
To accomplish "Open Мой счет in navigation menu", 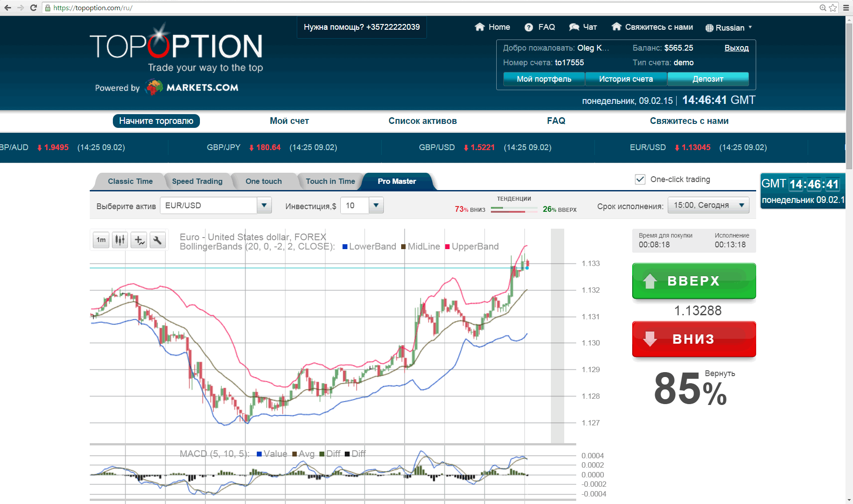I will pyautogui.click(x=289, y=121).
